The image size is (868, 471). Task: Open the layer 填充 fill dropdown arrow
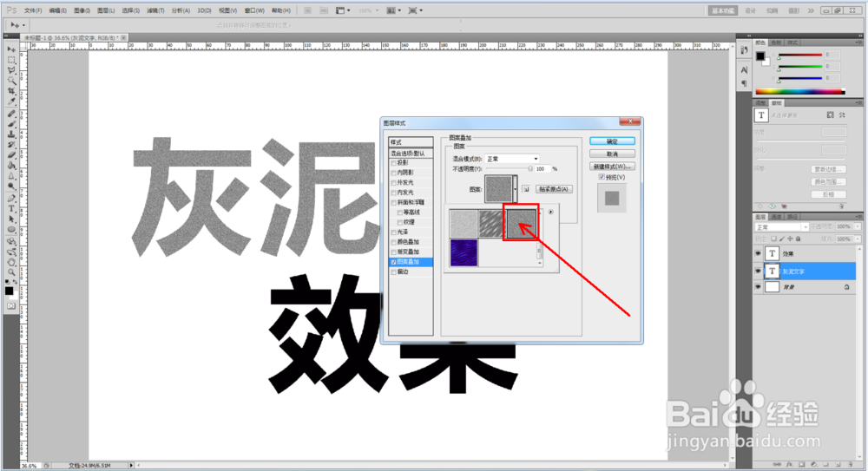point(858,239)
